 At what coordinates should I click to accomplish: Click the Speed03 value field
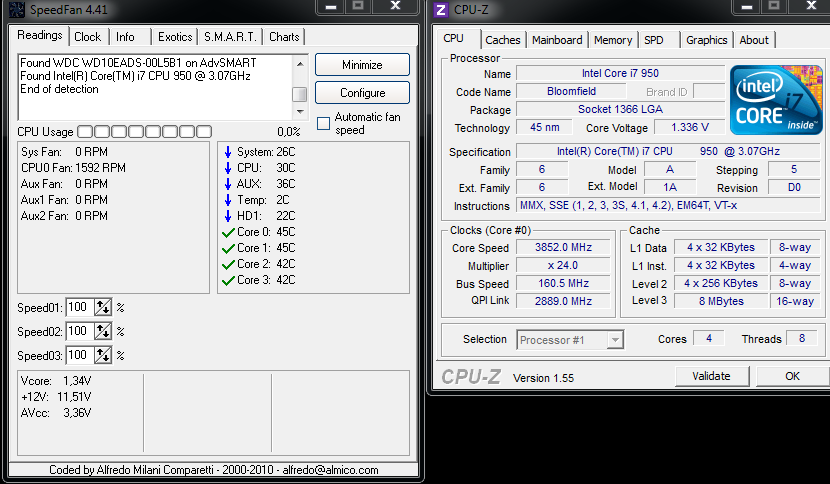pos(79,355)
